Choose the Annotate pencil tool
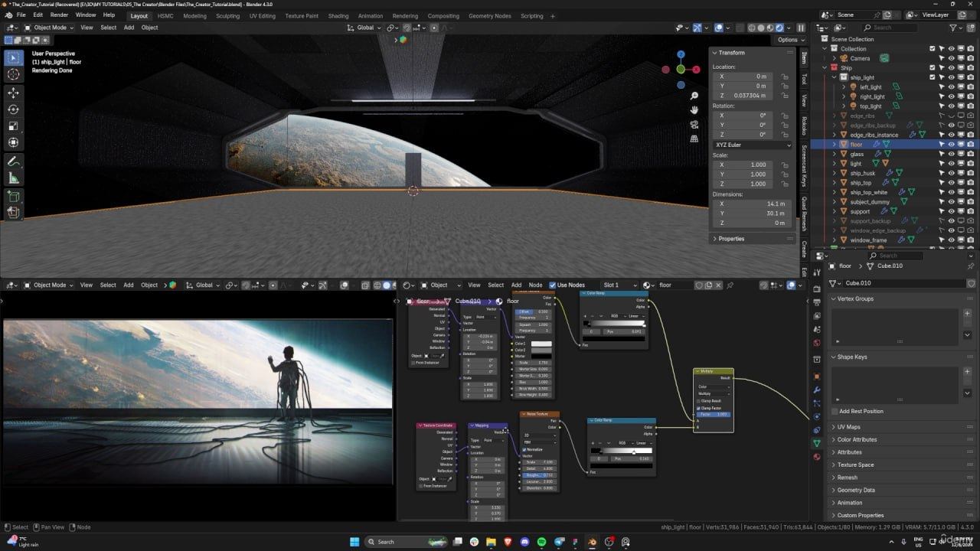This screenshot has width=980, height=551. point(13,162)
